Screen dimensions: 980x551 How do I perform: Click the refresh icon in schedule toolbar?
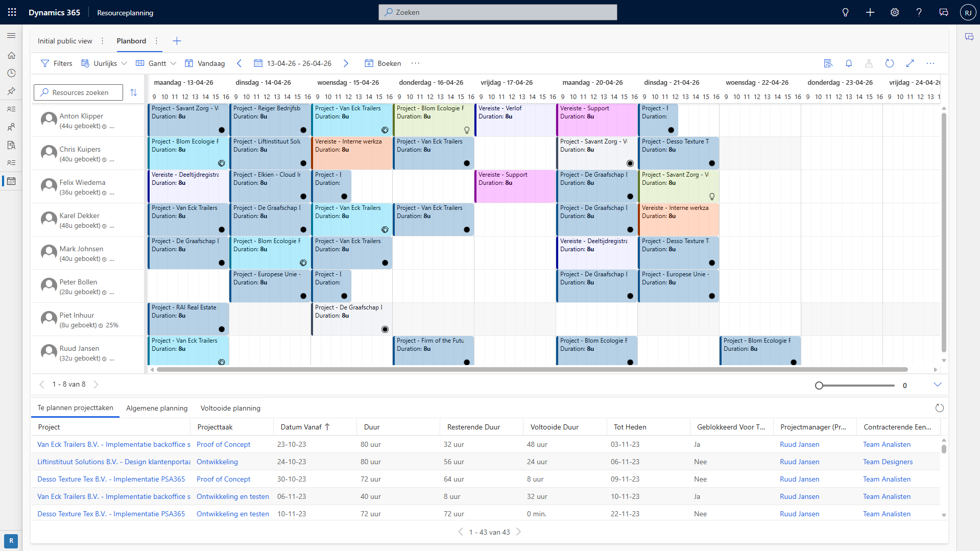coord(889,63)
